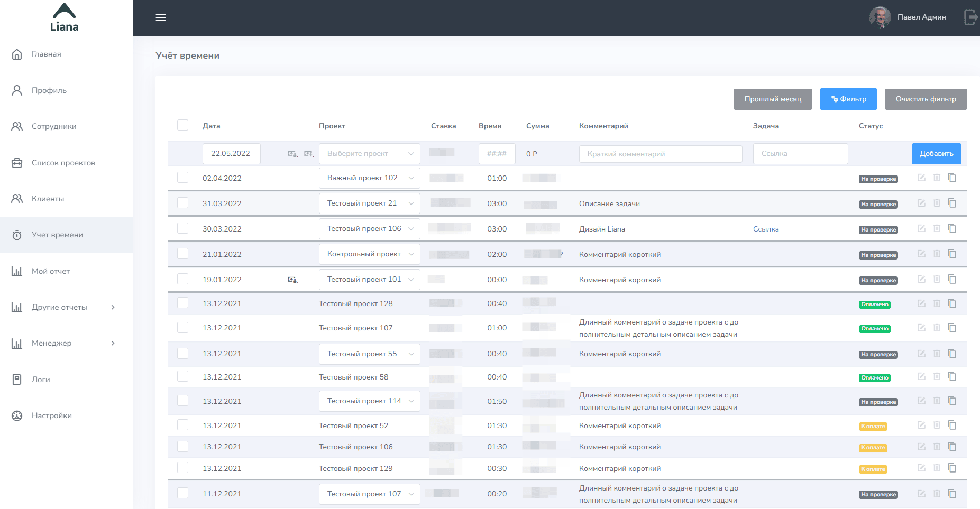This screenshot has width=980, height=509.
Task: Select checkbox for 21.01.2022 entry
Action: click(182, 254)
